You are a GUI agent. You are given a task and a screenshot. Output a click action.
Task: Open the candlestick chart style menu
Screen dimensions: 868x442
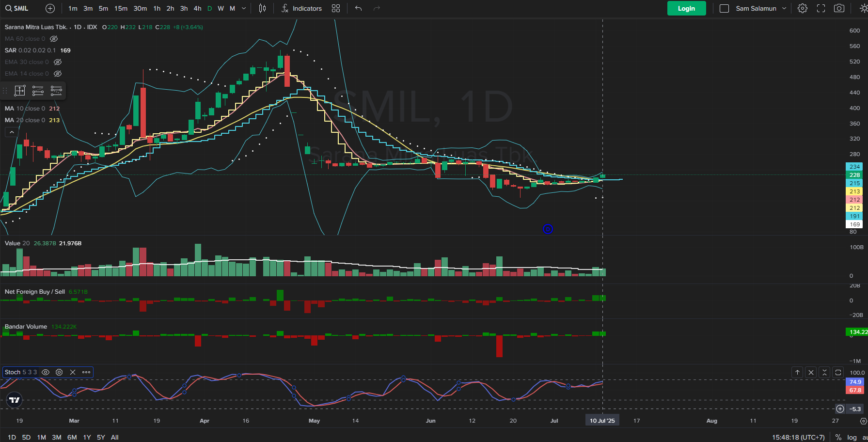pyautogui.click(x=262, y=8)
